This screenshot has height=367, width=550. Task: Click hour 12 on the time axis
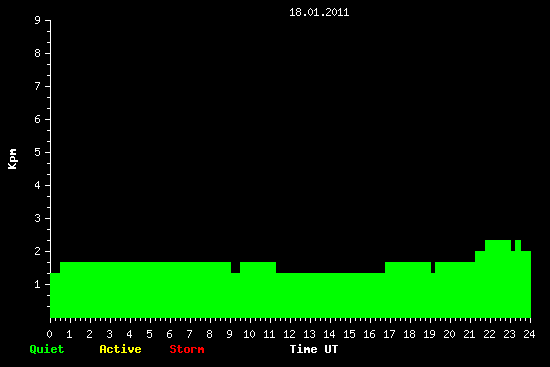click(289, 334)
